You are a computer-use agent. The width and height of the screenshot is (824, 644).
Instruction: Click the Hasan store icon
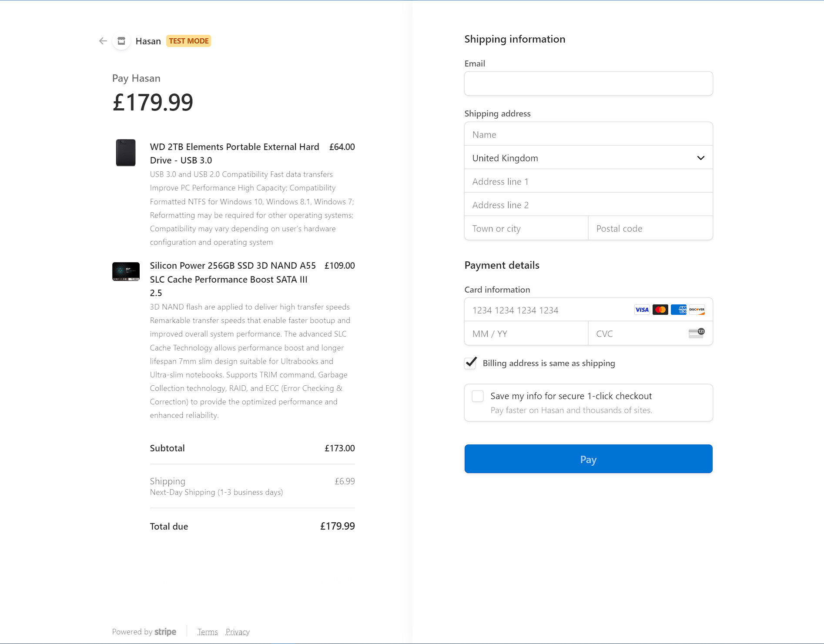pyautogui.click(x=121, y=41)
